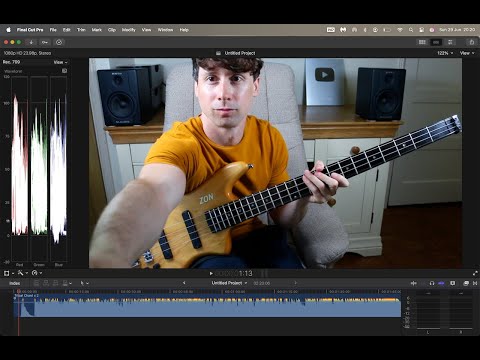Open the viewer zoom 122% dropdown
Screen dimensions: 480x360
click(x=445, y=53)
